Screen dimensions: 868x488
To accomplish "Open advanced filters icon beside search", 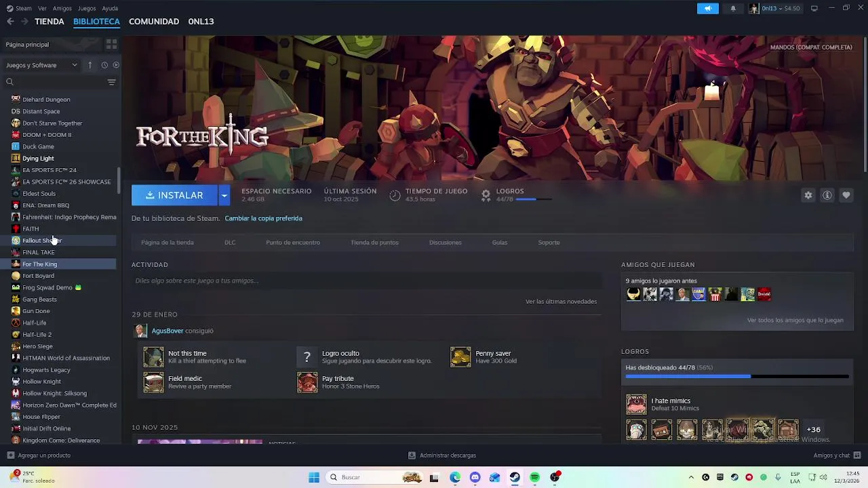I will pos(111,82).
